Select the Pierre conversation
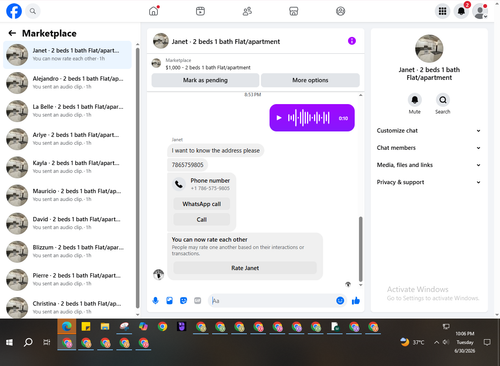Viewport: 500px width, 366px height. click(x=67, y=279)
